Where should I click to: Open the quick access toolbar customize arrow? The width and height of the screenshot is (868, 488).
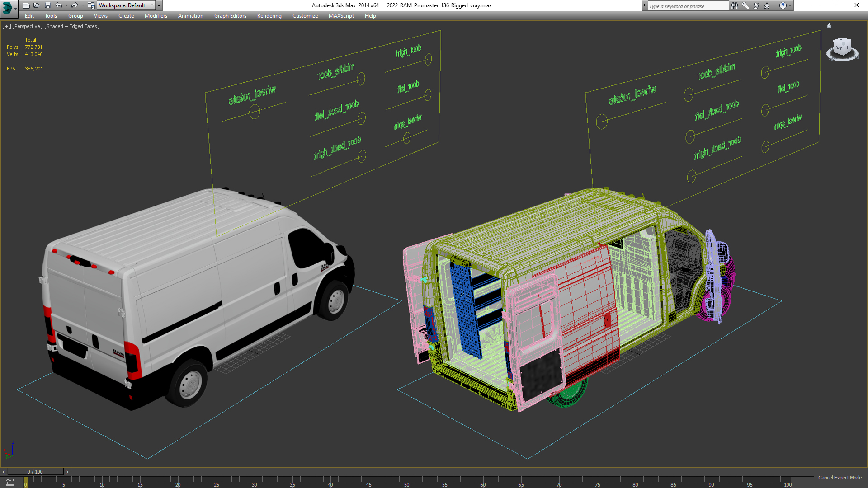159,5
